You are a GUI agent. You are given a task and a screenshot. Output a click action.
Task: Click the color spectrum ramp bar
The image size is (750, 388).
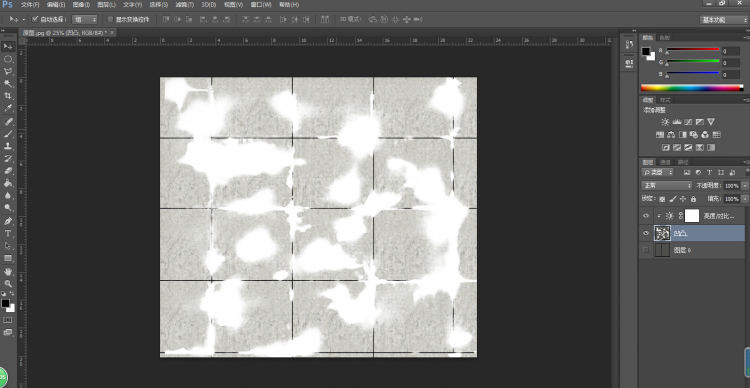point(692,88)
